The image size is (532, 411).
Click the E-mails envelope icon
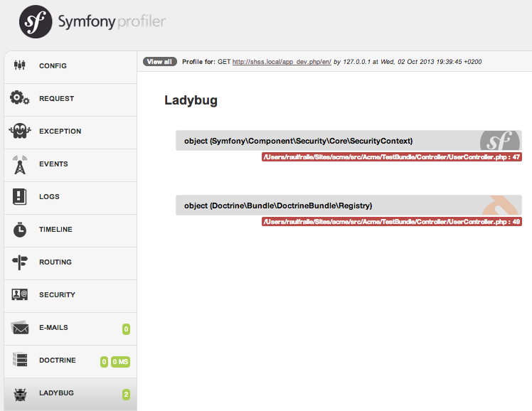20,328
